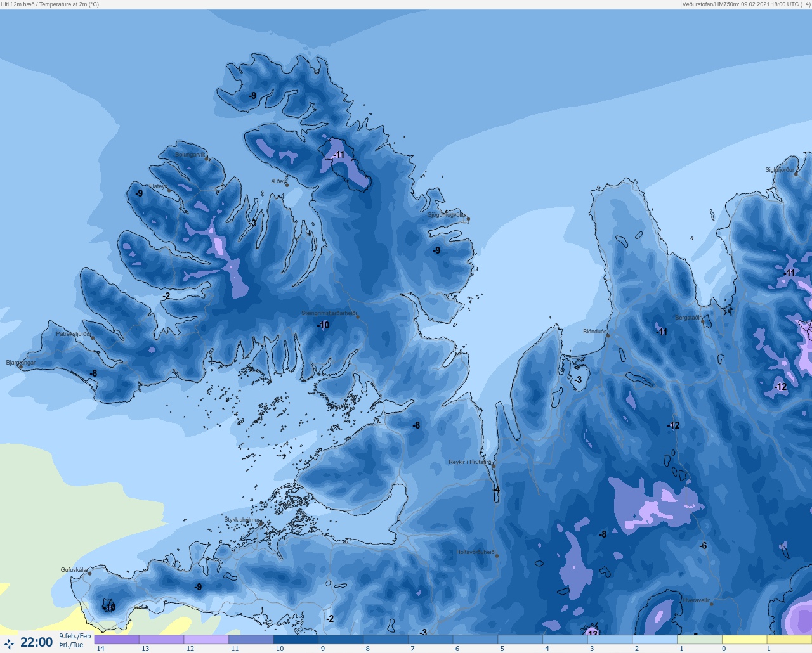Click the 1 legend scale label
The width and height of the screenshot is (812, 653).
coord(769,649)
